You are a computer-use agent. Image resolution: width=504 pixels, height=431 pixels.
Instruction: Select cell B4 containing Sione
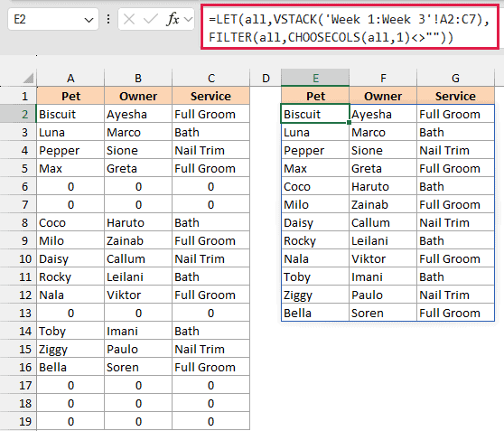point(138,150)
